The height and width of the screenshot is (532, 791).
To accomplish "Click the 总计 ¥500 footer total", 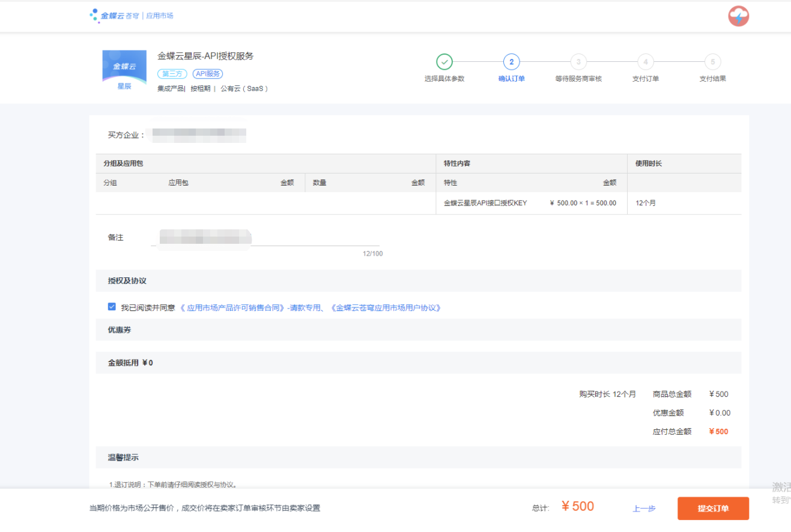I will click(577, 506).
